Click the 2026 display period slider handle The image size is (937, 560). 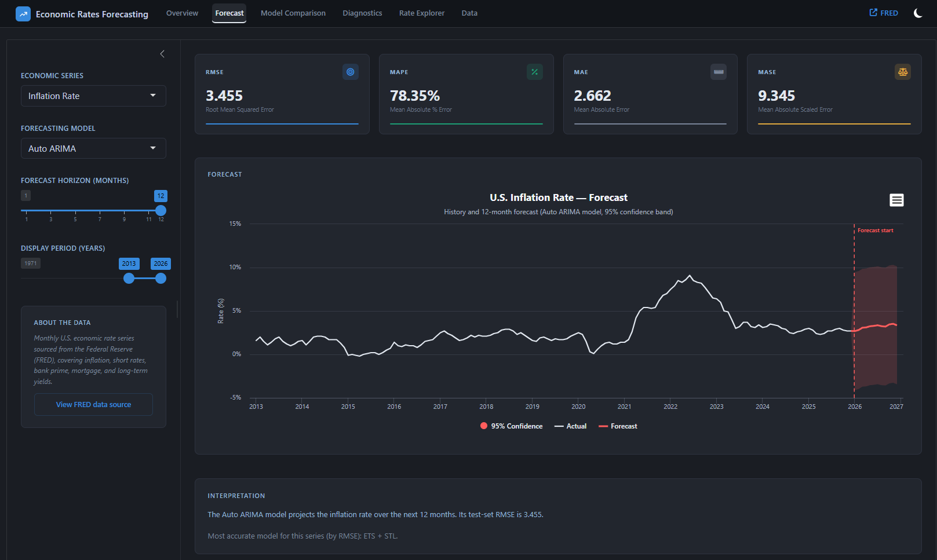click(161, 279)
